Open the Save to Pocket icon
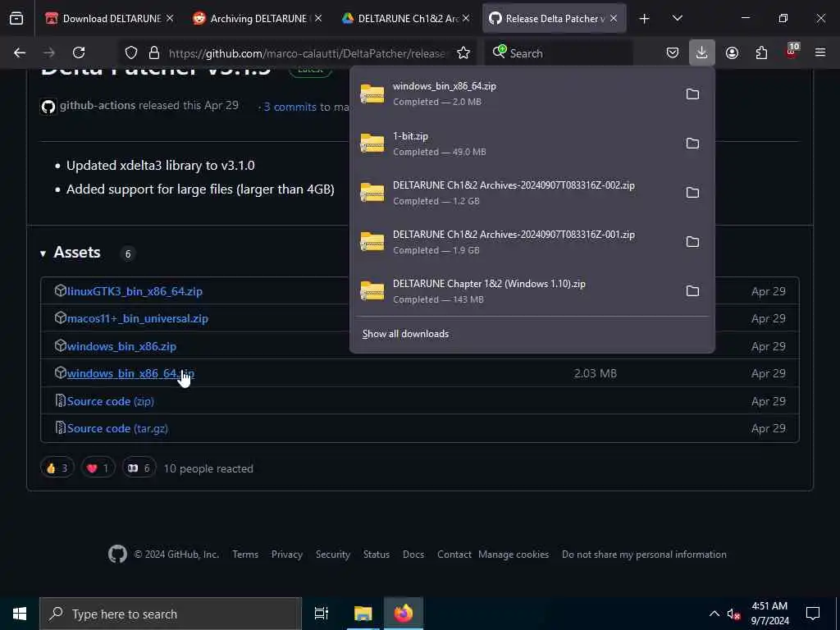 [673, 53]
